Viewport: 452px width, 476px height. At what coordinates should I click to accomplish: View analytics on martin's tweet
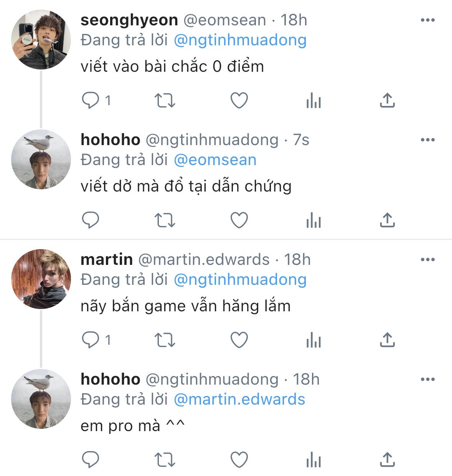click(x=313, y=341)
